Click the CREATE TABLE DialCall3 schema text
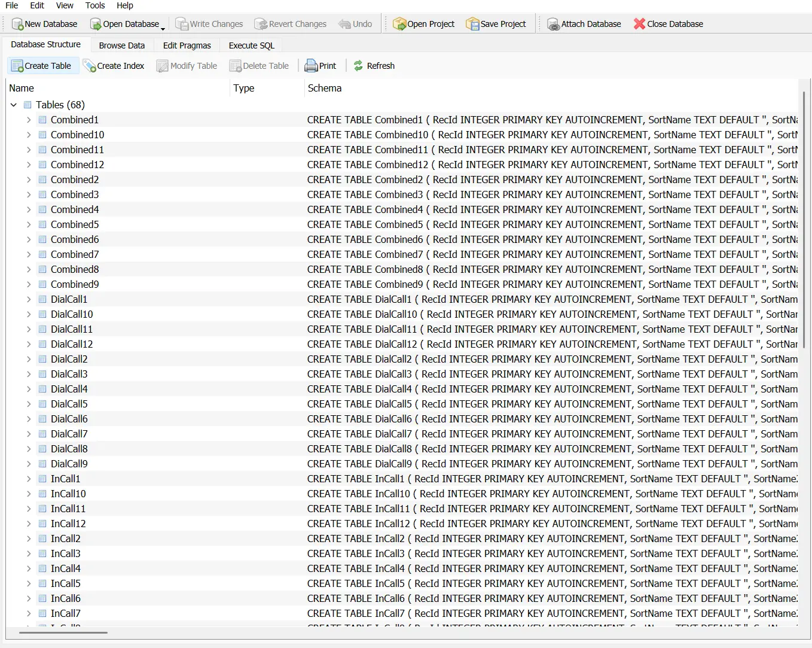The height and width of the screenshot is (648, 812). [552, 374]
